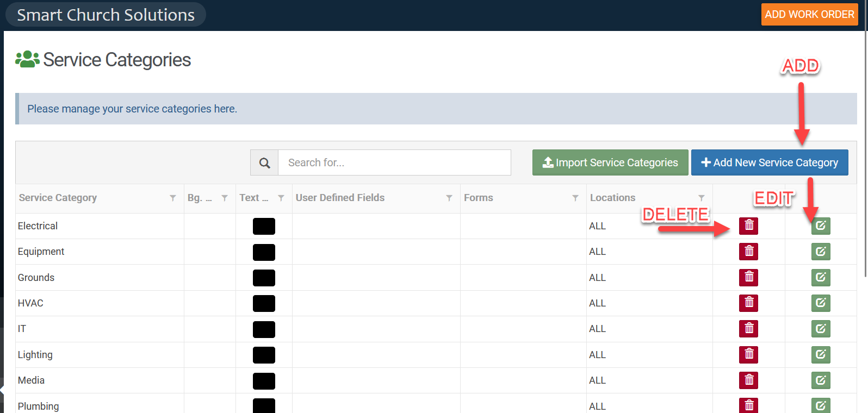Viewport: 868px width, 413px height.
Task: Open User Defined Fields column filter
Action: (449, 198)
